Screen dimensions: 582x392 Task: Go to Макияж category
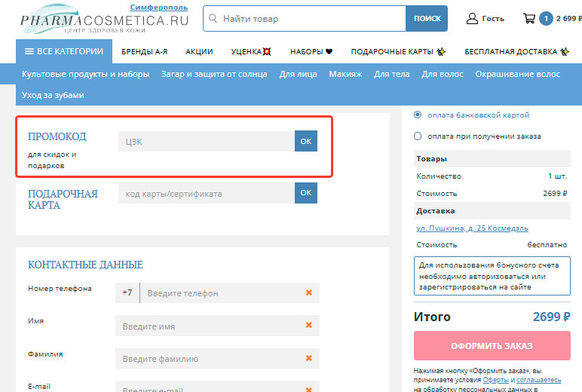point(345,74)
